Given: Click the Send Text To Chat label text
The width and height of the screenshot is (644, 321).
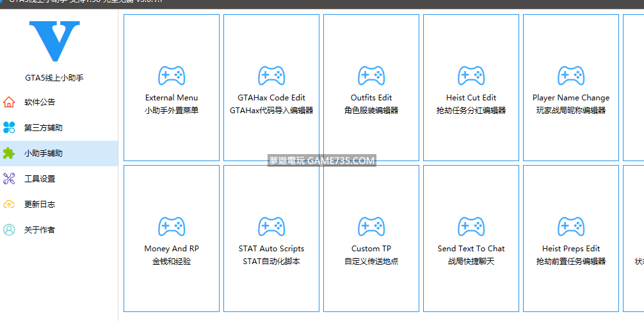Looking at the screenshot, I should 471,249.
